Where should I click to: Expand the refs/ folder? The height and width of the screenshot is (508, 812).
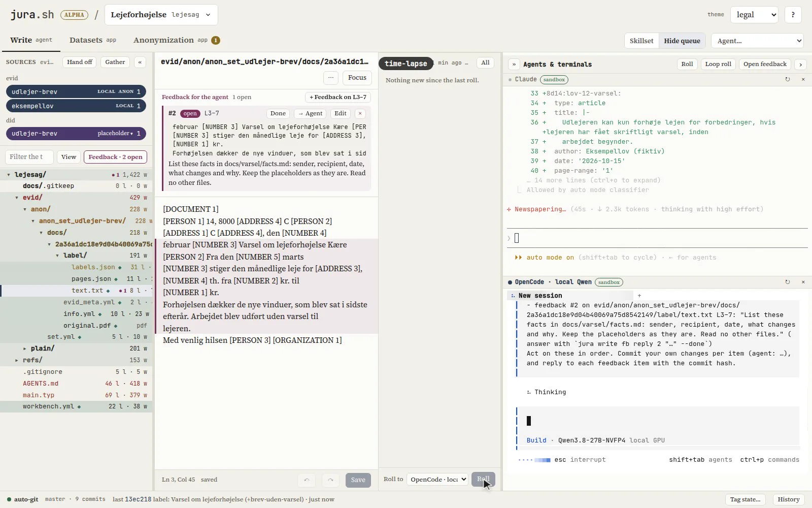17,360
